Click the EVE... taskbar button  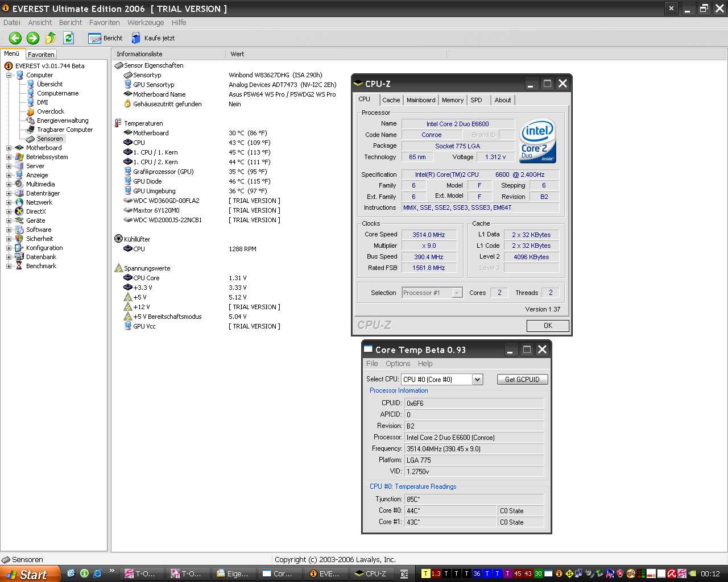(x=325, y=574)
